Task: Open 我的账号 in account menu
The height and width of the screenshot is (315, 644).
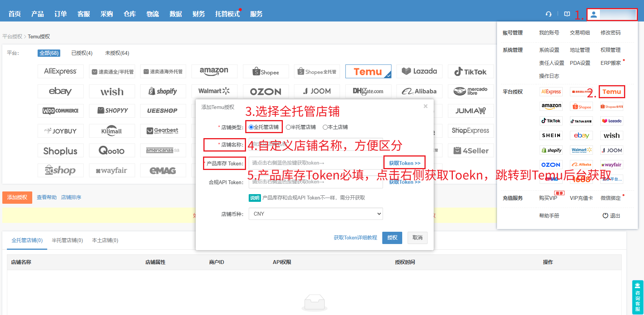Action: [x=549, y=33]
